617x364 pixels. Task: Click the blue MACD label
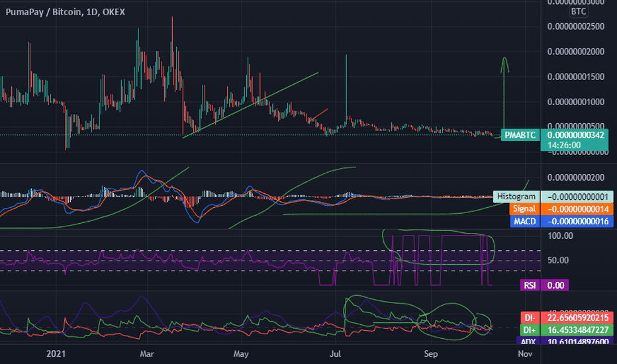[524, 222]
